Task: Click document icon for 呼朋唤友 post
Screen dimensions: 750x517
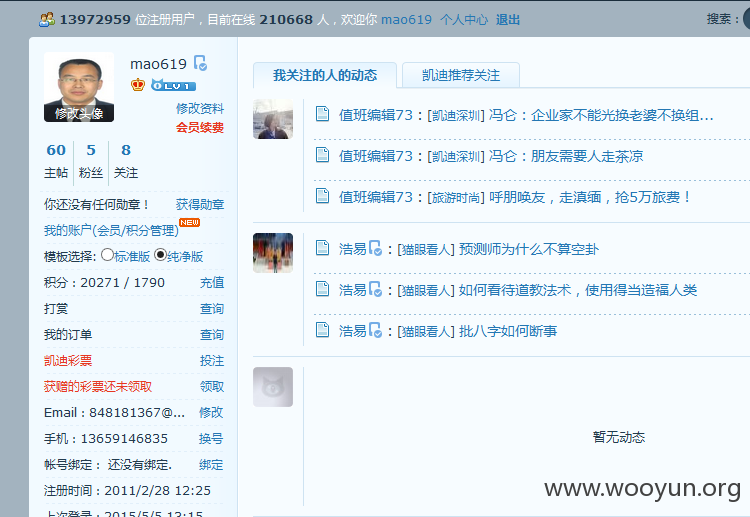Action: pyautogui.click(x=322, y=196)
